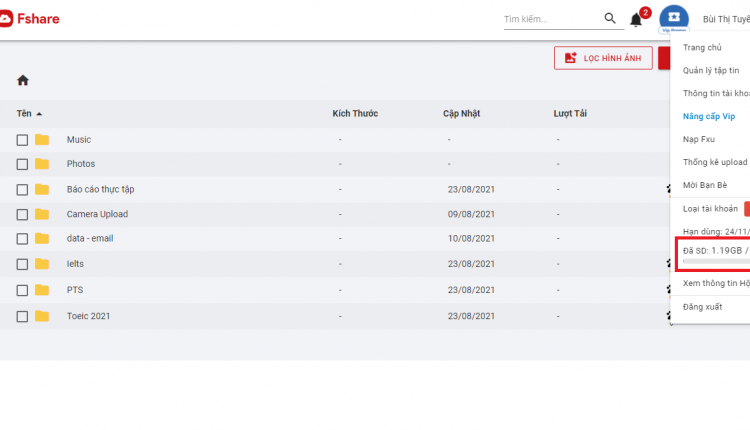
Task: Click the storage usage progress bar
Action: click(x=716, y=262)
